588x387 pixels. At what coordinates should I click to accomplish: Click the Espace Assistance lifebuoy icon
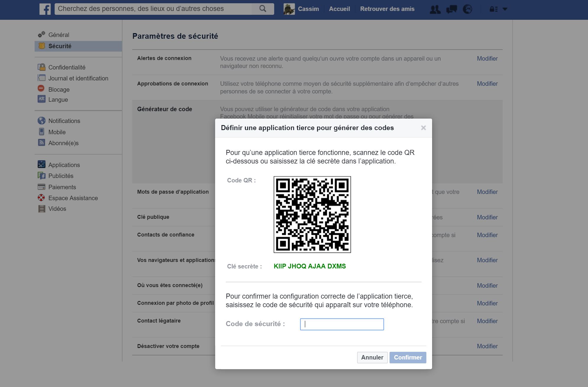pos(42,197)
